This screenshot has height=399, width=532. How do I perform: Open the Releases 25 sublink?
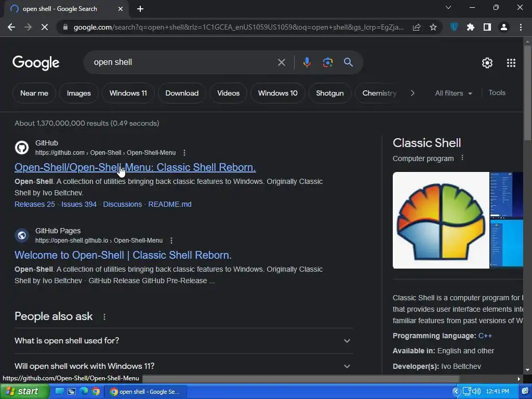[35, 204]
